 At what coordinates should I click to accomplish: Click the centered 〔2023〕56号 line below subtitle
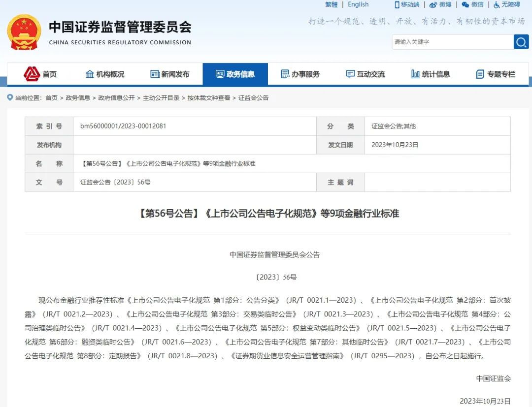tap(276, 277)
